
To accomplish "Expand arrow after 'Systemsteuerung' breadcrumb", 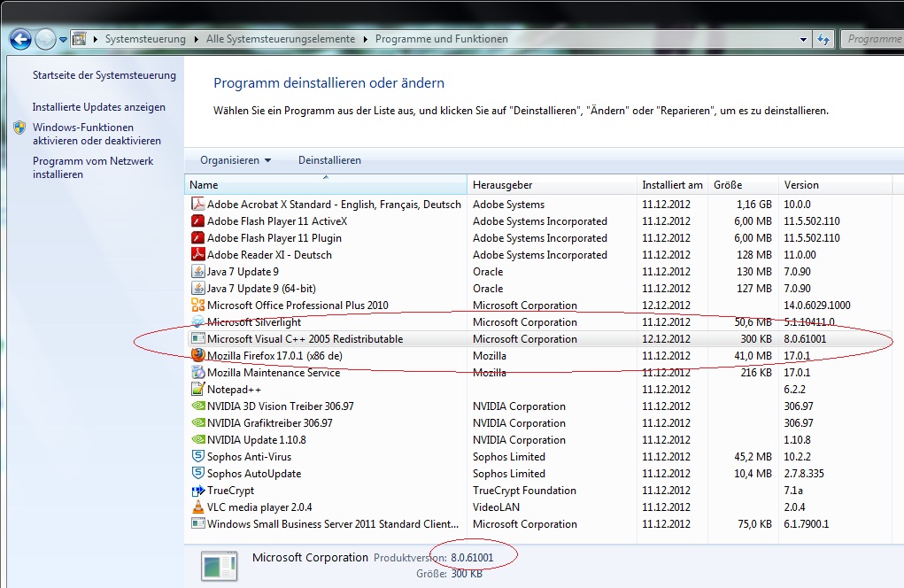I will 196,39.
